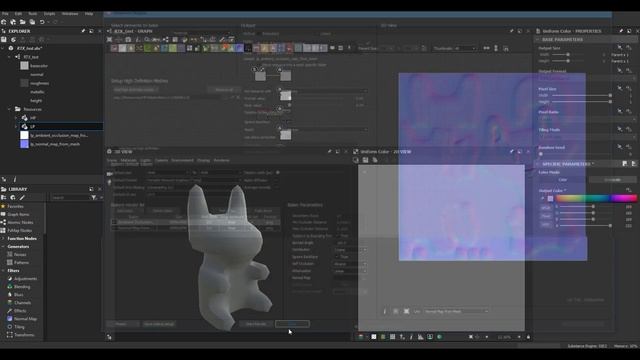The width and height of the screenshot is (640, 360).
Task: Click the refresh icon in Explorer toolbar
Action: pos(13,40)
